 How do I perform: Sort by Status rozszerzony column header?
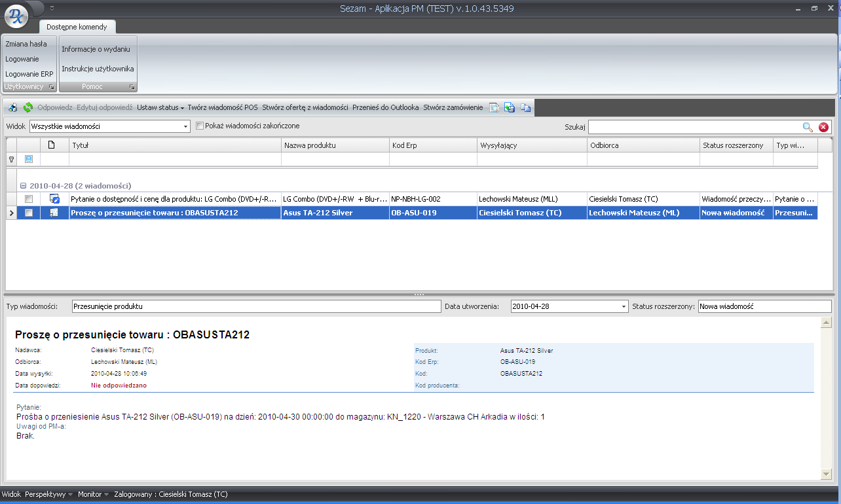[736, 145]
